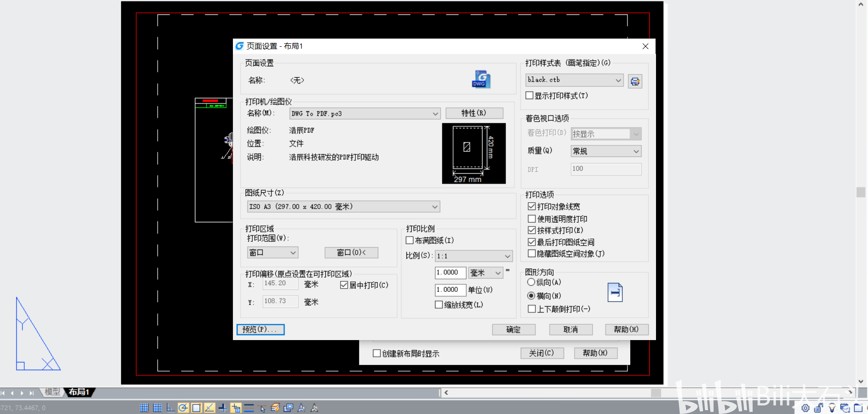The height and width of the screenshot is (414, 868).
Task: Open paper size ISO A3 dropdown
Action: tap(343, 207)
